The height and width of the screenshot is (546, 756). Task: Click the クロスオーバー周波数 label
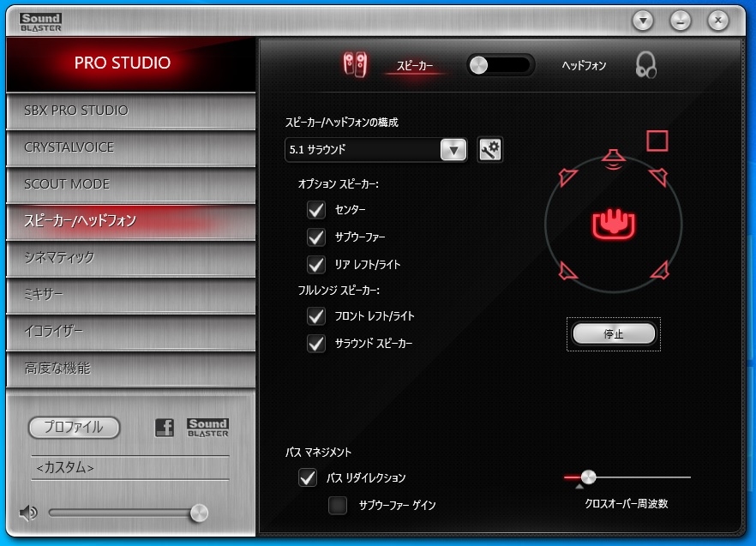click(x=627, y=503)
